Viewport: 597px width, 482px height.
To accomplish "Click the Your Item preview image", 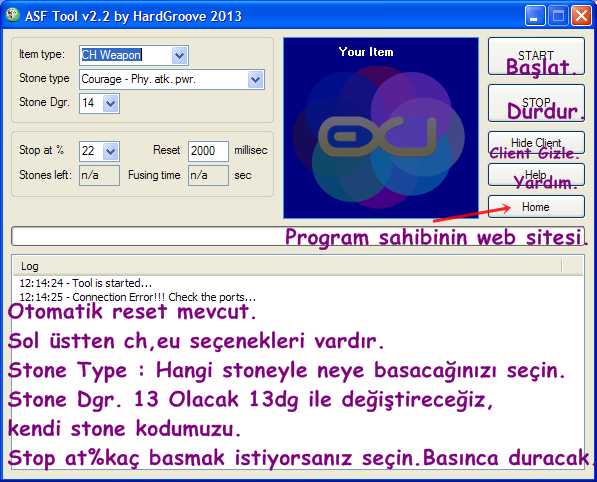I will [381, 128].
